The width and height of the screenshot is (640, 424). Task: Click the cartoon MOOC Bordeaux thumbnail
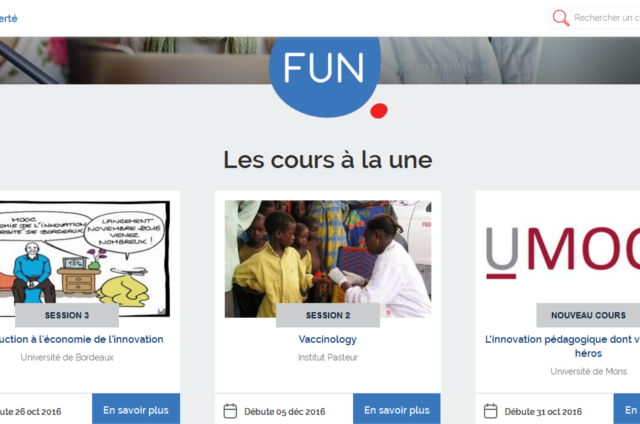coord(84,259)
